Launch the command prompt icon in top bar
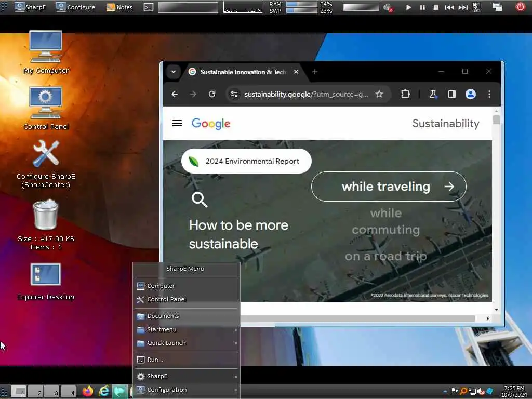532x399 pixels. pyautogui.click(x=148, y=7)
